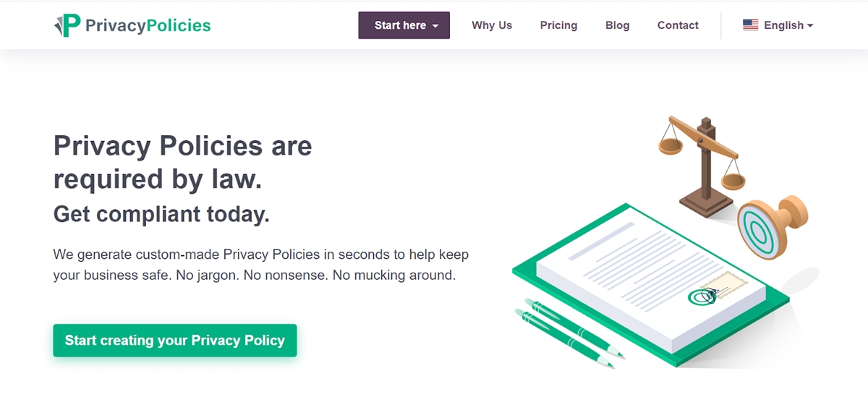The height and width of the screenshot is (418, 868).
Task: Open the Contact page
Action: pos(678,25)
